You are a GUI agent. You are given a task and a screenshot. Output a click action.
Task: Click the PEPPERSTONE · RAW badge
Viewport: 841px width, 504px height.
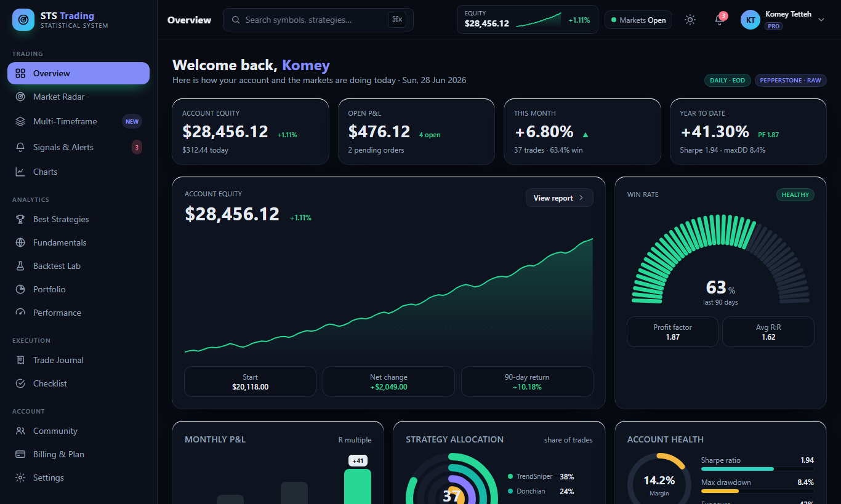tap(791, 81)
